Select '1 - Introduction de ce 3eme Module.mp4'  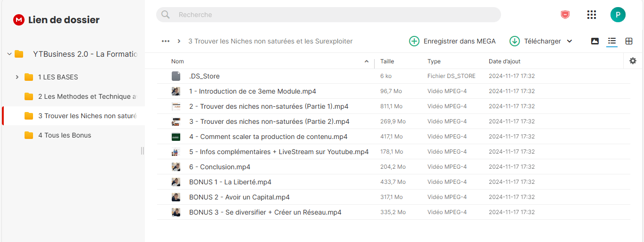pyautogui.click(x=252, y=91)
